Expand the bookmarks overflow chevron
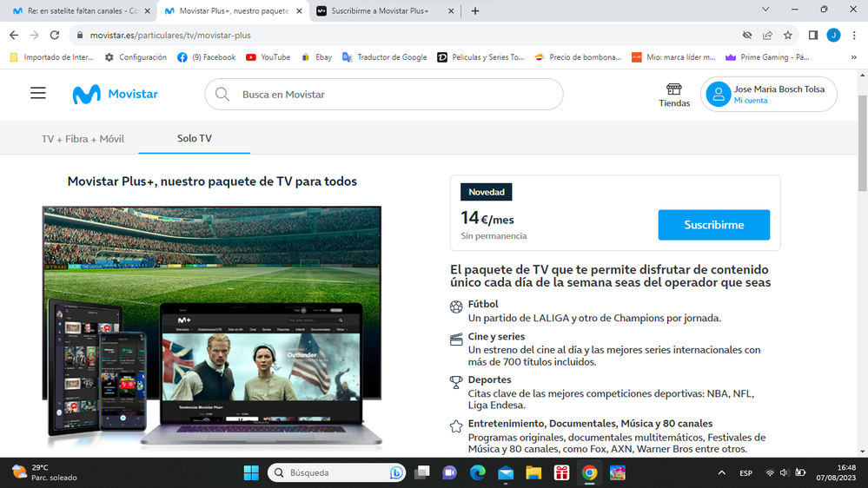 click(x=853, y=57)
